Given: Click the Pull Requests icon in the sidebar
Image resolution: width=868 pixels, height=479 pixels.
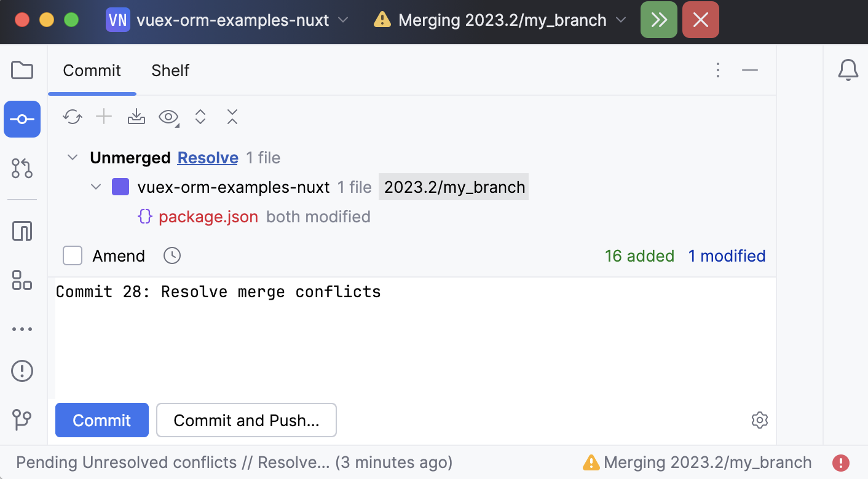Looking at the screenshot, I should coord(22,168).
